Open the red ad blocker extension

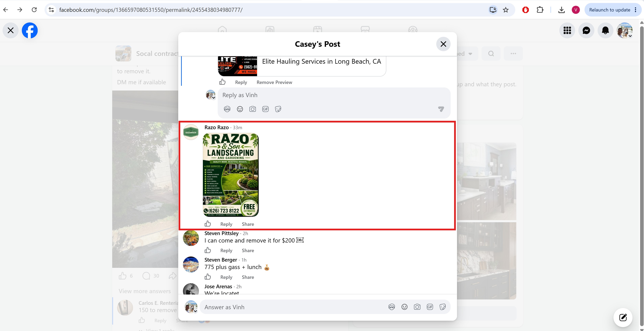(x=526, y=10)
